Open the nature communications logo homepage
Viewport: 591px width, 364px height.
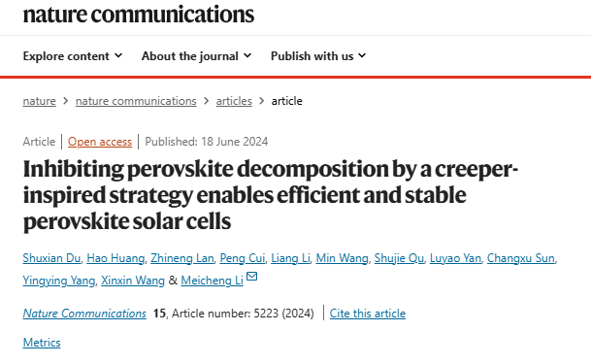click(139, 15)
